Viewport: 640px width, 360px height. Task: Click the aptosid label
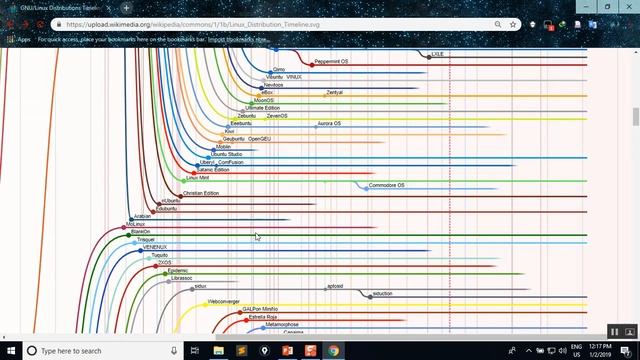335,286
